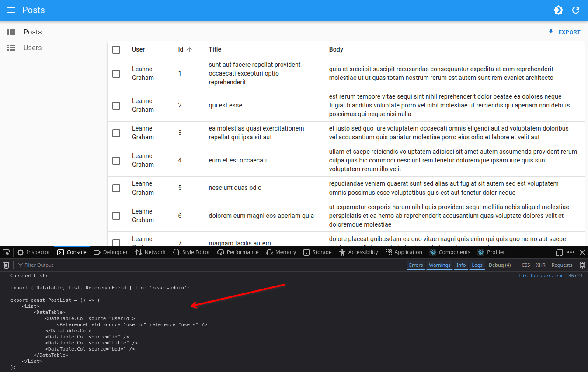This screenshot has height=372, width=588.
Task: Sort by Id column header arrow
Action: point(189,50)
